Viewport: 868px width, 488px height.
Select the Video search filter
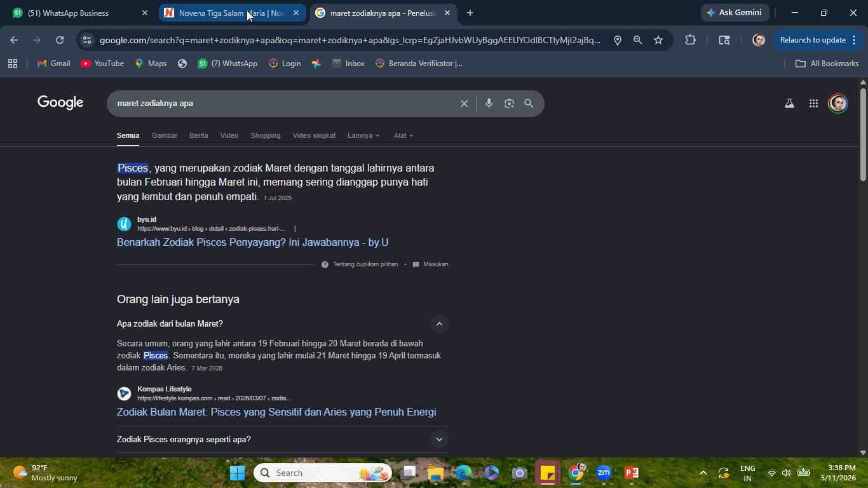click(x=229, y=135)
